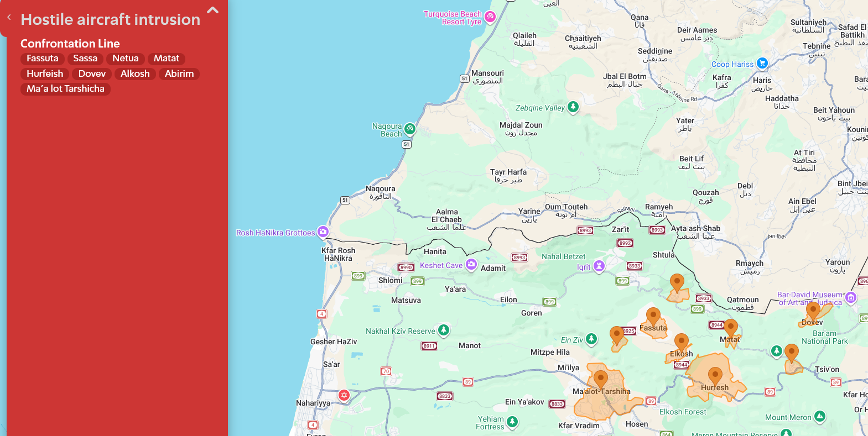Choose the Alkosh location chip

tap(135, 74)
